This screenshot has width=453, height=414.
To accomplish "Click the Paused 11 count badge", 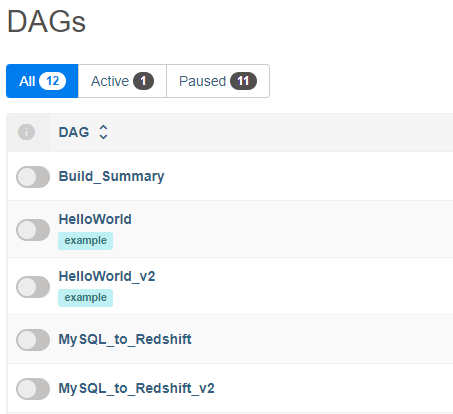I will pyautogui.click(x=243, y=81).
